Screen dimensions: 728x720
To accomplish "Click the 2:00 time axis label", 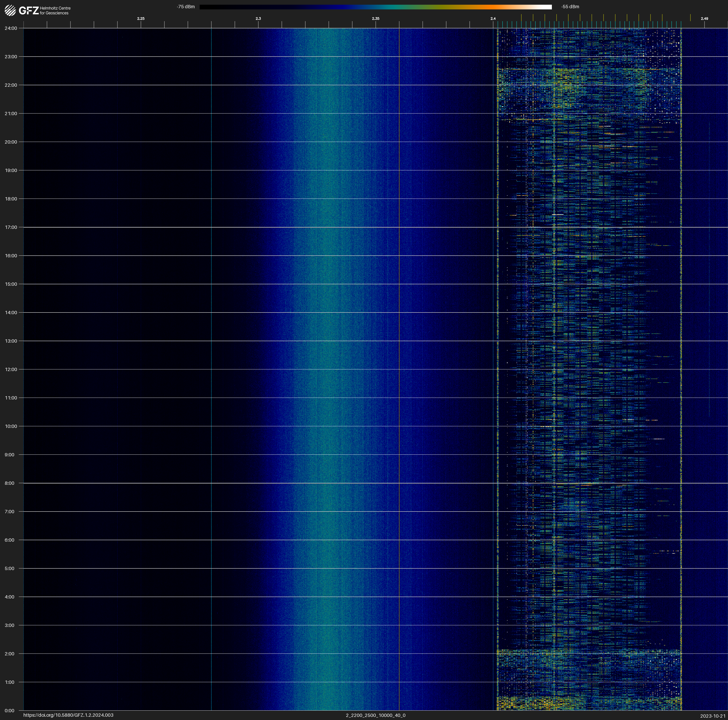I will point(10,654).
